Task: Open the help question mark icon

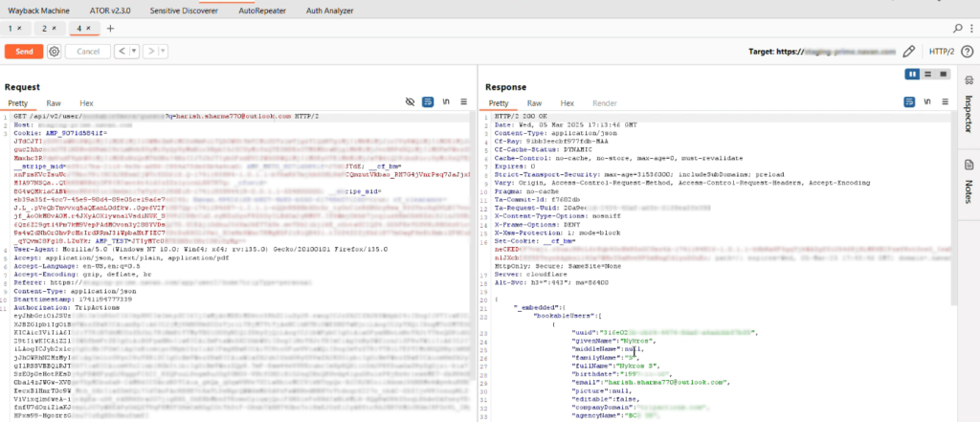Action: (x=966, y=51)
